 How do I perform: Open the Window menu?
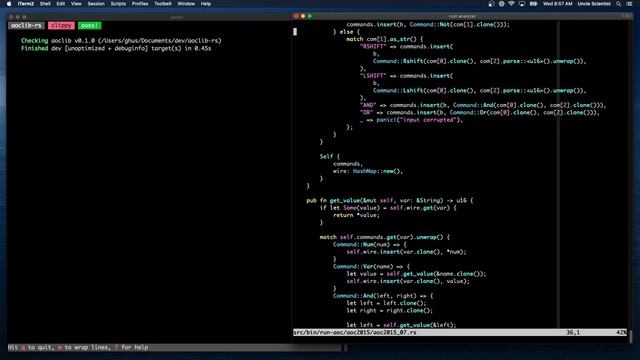click(x=186, y=4)
